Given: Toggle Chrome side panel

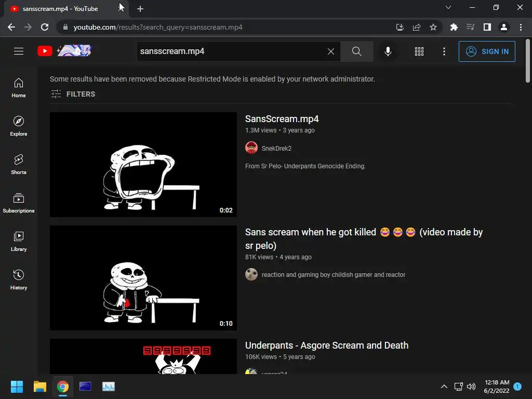Looking at the screenshot, I should 487,27.
